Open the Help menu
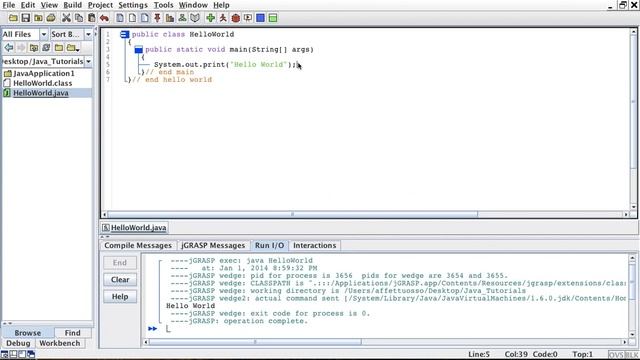 [x=221, y=5]
